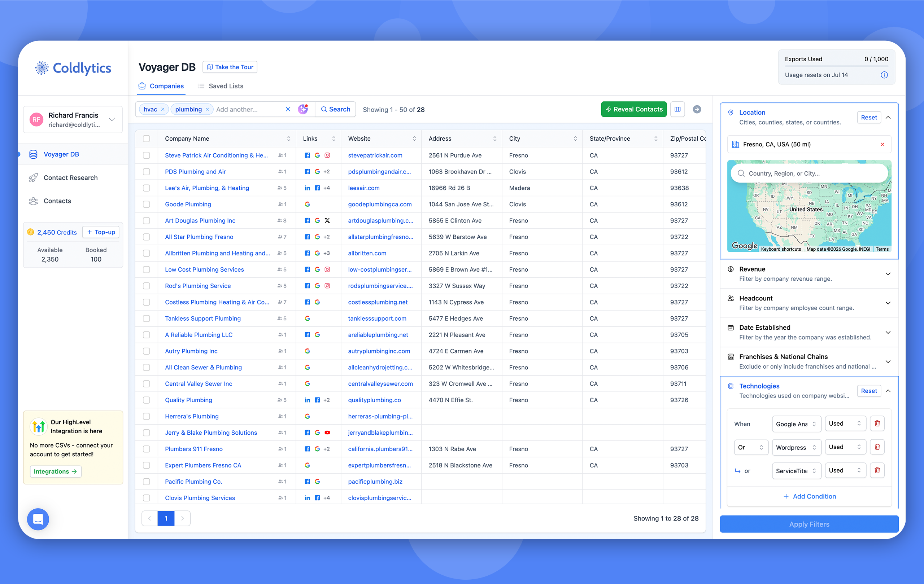Open Voyager DB in the sidebar
This screenshot has width=924, height=584.
tap(73, 154)
